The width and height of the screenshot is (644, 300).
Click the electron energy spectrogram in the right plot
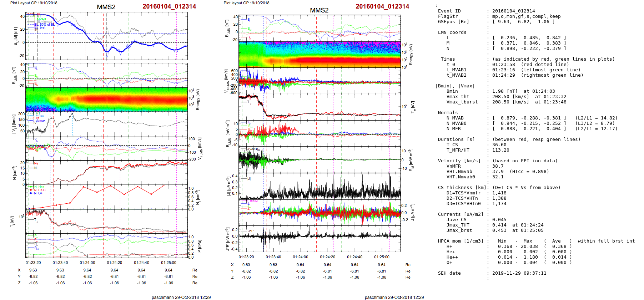pos(320,54)
